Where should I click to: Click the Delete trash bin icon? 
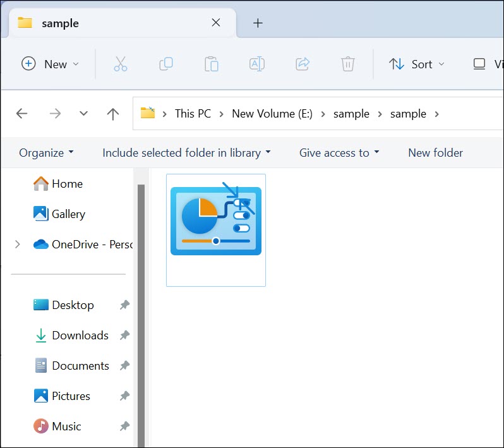[348, 64]
